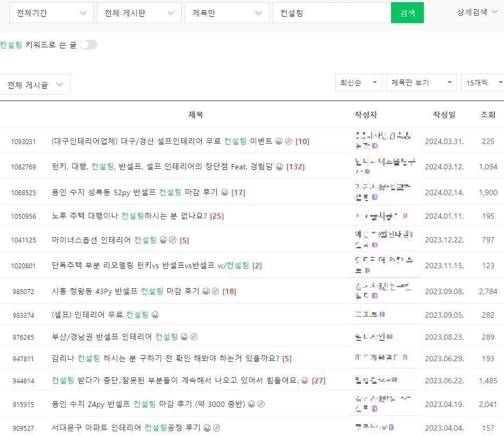Click the image icon on 턴키, 대행 post

click(280, 167)
